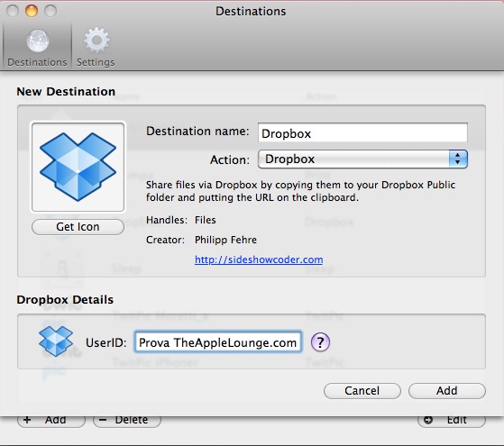The image size is (504, 446).
Task: Open the sideshowcoder.com link
Action: tap(259, 259)
